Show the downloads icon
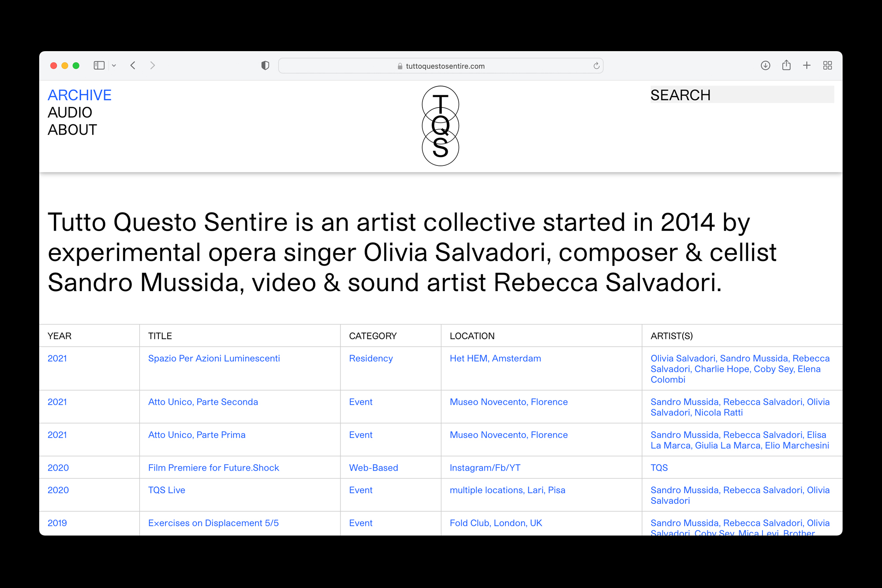 click(x=765, y=65)
